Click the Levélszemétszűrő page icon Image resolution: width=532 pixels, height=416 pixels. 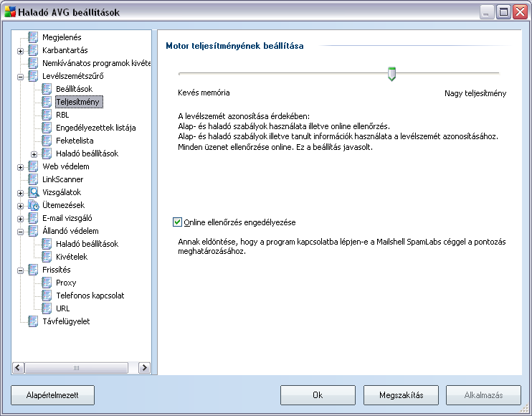[33, 75]
